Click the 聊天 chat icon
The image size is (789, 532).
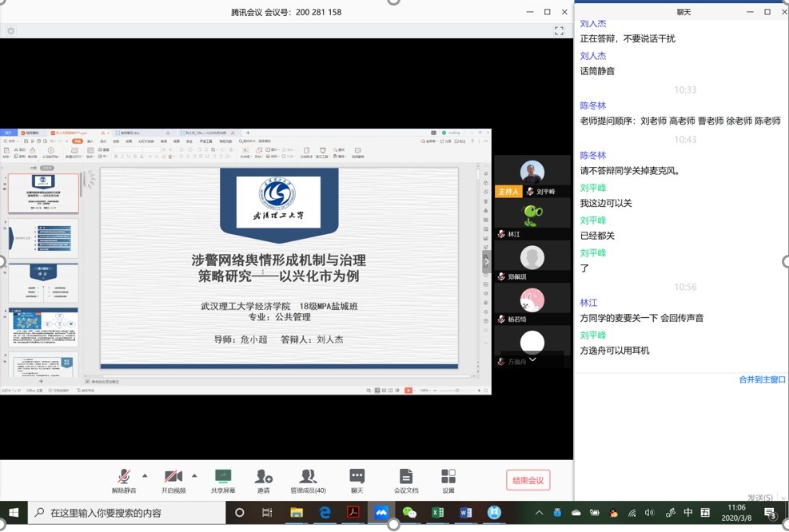pos(357,480)
